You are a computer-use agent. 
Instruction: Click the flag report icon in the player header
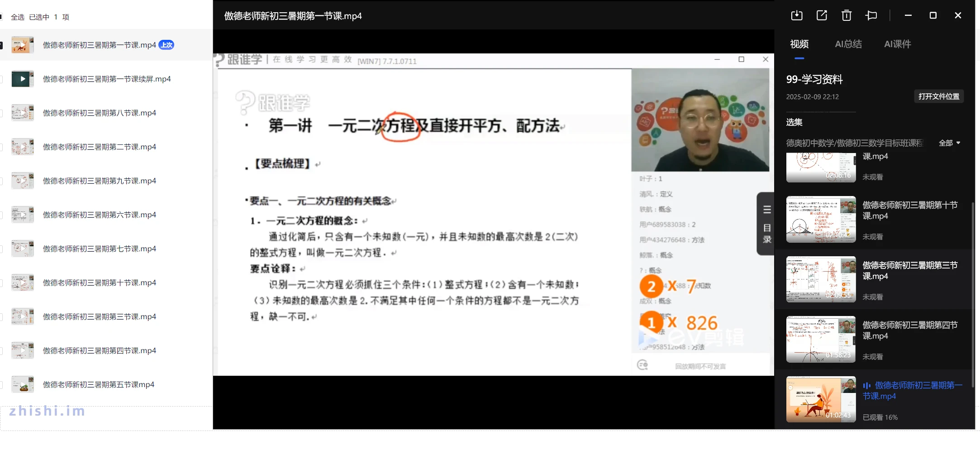[871, 15]
